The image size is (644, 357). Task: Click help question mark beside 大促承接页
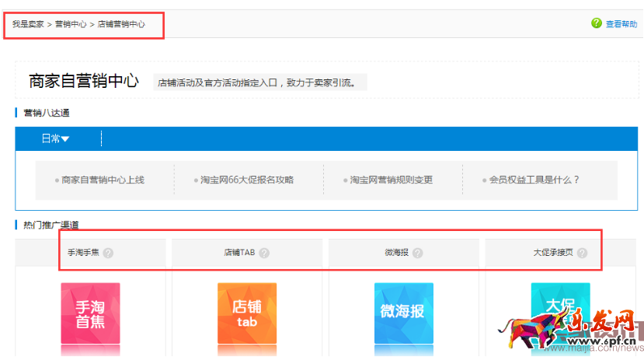tap(582, 253)
